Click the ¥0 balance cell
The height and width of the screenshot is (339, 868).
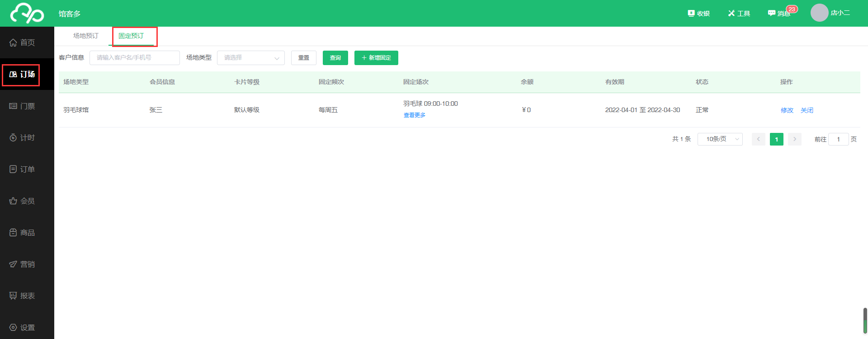(x=526, y=110)
